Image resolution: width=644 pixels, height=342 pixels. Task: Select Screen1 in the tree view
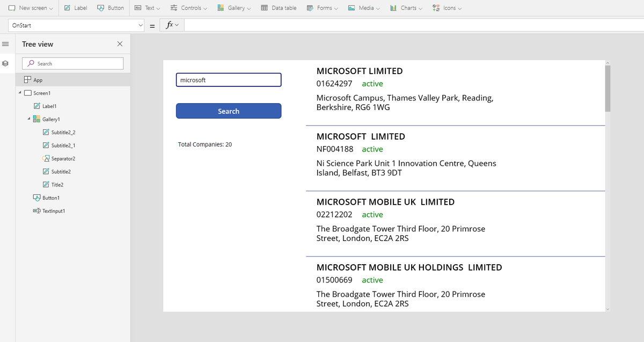[42, 93]
